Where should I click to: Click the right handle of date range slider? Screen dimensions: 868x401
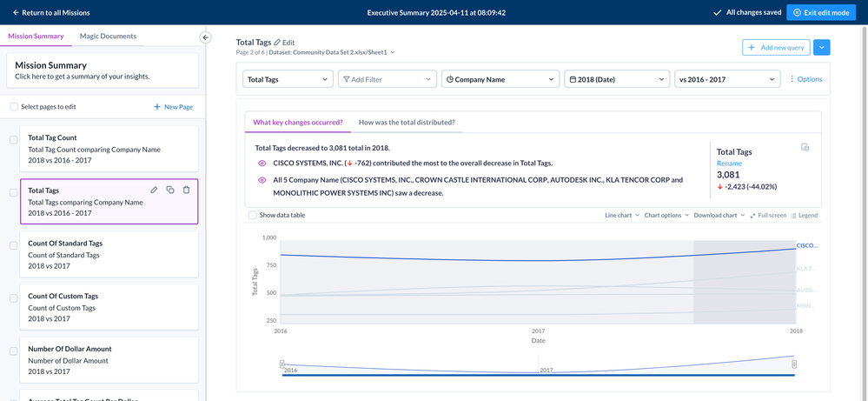pos(794,364)
